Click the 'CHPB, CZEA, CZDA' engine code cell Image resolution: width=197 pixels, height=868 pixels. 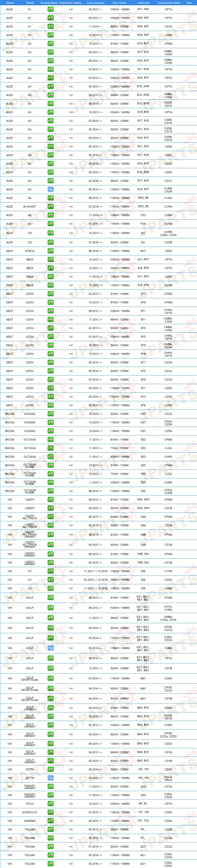pyautogui.click(x=168, y=234)
